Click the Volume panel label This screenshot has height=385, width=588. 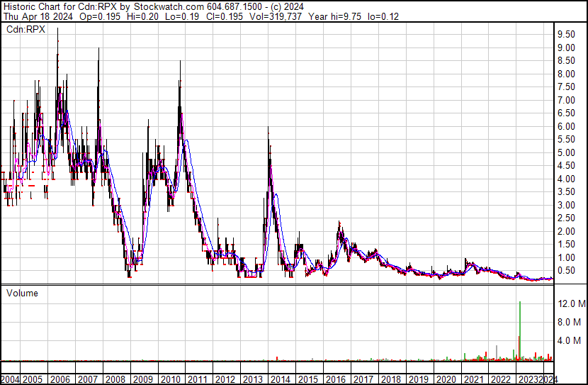[x=22, y=293]
